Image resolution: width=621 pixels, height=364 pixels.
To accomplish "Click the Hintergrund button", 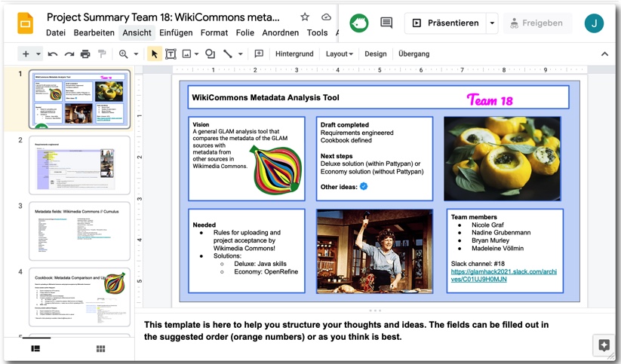I will [x=294, y=54].
